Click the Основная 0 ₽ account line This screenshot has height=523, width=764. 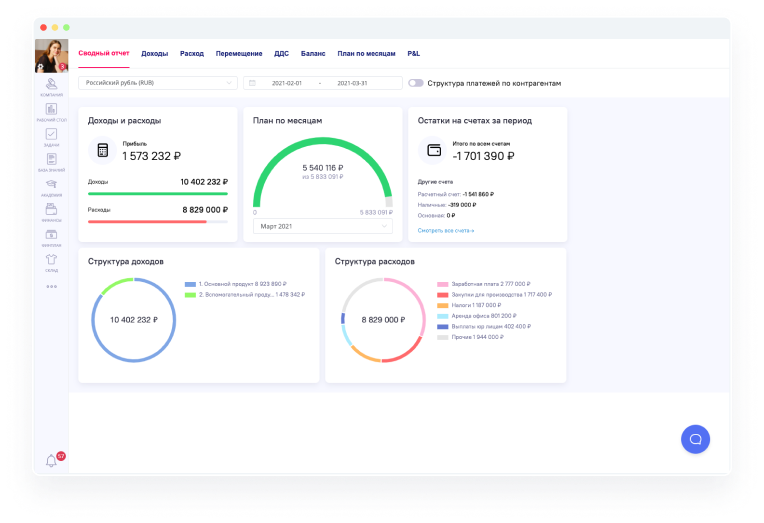(437, 215)
